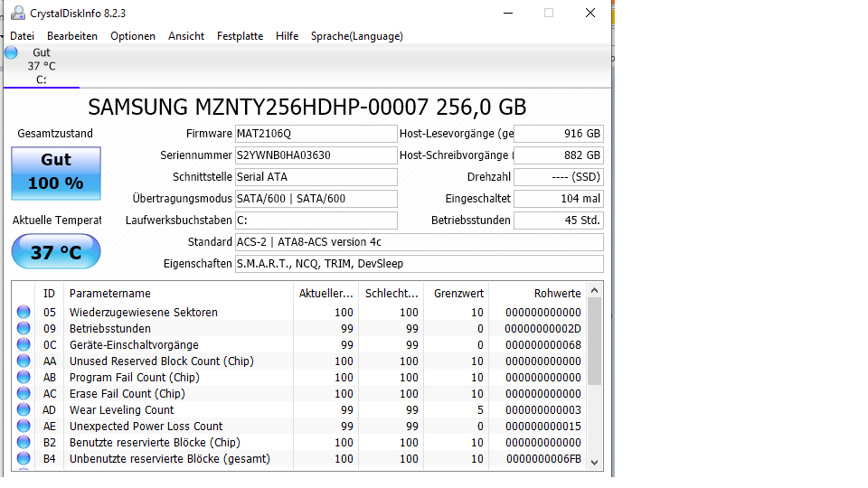Click the SAMSUNG MZNTY256HDHP-00007 disk title
This screenshot has width=868, height=488.
pos(307,107)
